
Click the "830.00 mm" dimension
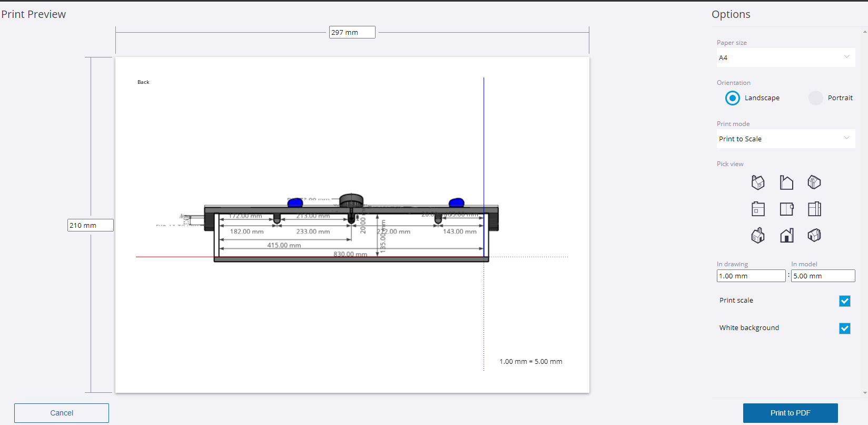pos(350,254)
